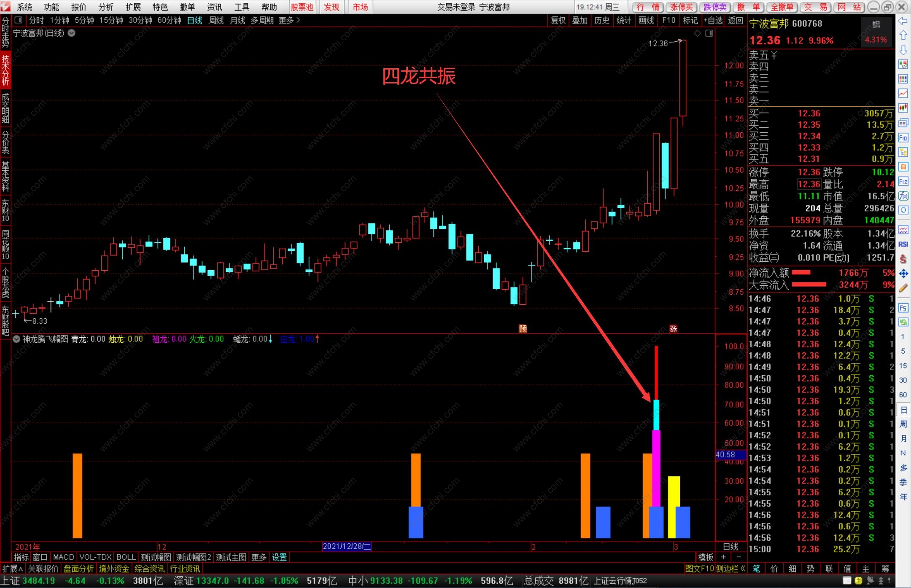Click the blue four-way move arrows icon
The width and height of the screenshot is (911, 588).
pyautogui.click(x=903, y=274)
